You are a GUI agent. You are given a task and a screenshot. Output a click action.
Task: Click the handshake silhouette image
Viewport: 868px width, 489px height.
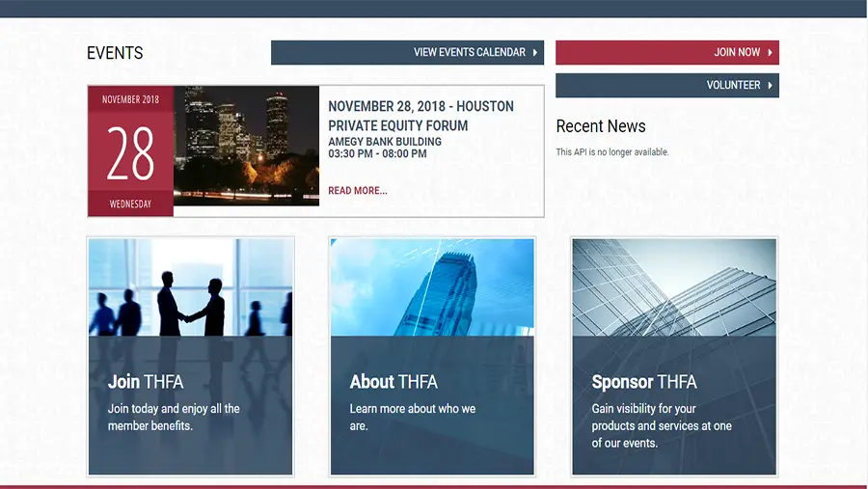[x=190, y=287]
